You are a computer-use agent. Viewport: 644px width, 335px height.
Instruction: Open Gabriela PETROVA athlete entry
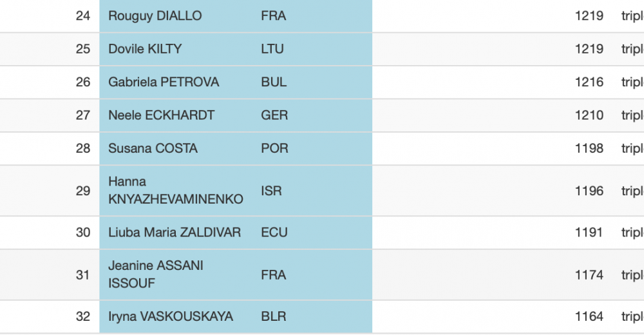(164, 82)
